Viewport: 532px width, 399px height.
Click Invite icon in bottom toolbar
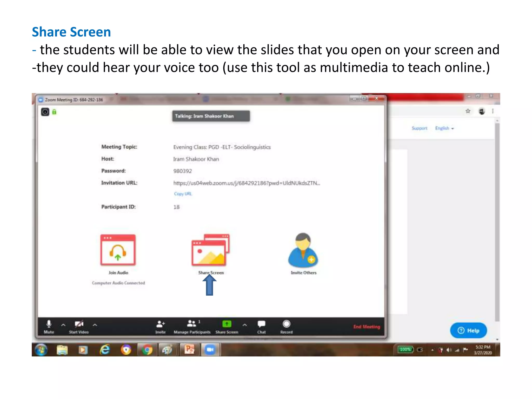pos(161,327)
